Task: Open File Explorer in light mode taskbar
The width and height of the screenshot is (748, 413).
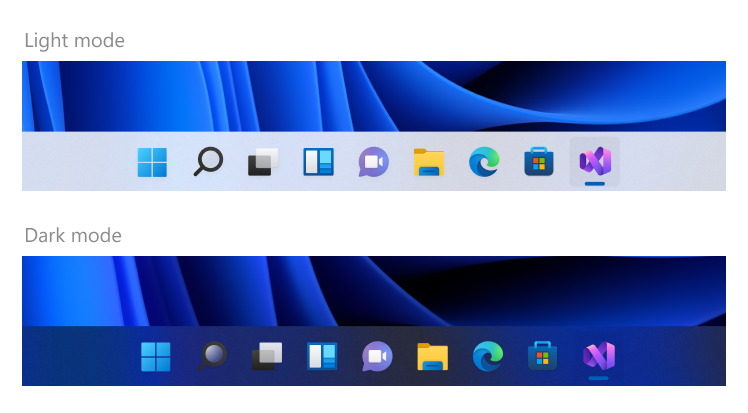Action: pyautogui.click(x=429, y=162)
